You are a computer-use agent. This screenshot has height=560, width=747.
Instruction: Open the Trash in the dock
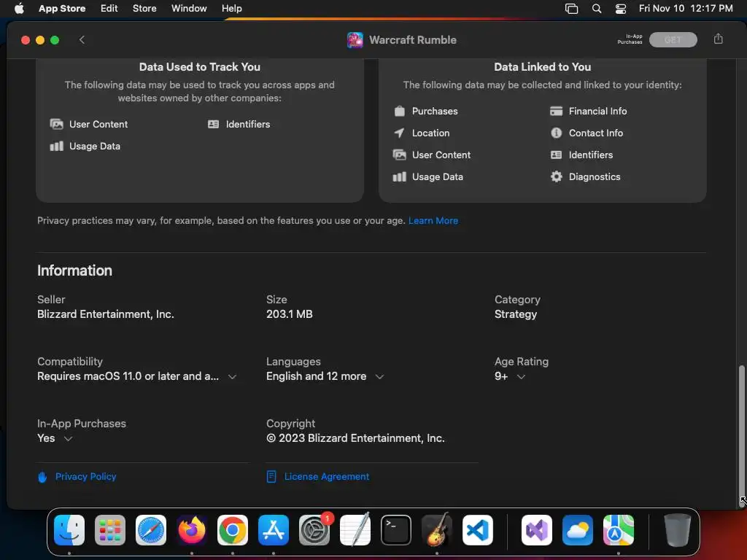pyautogui.click(x=677, y=530)
